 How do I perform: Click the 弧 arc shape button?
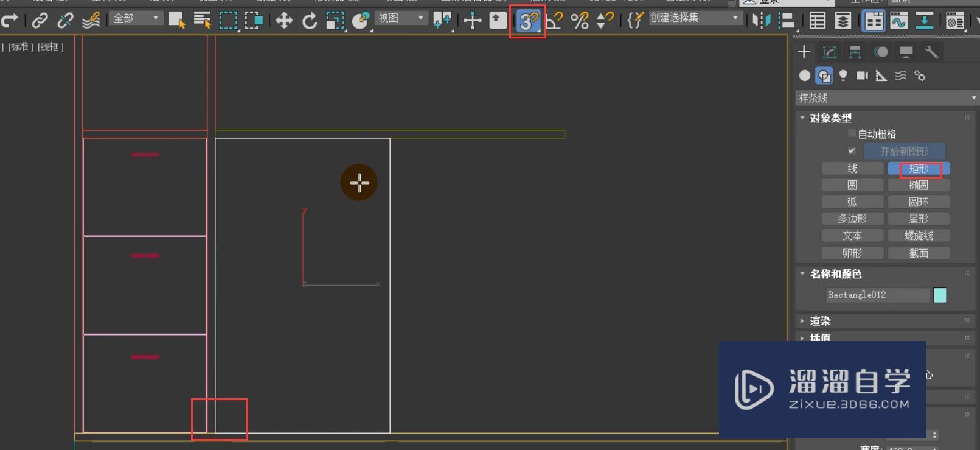click(852, 202)
